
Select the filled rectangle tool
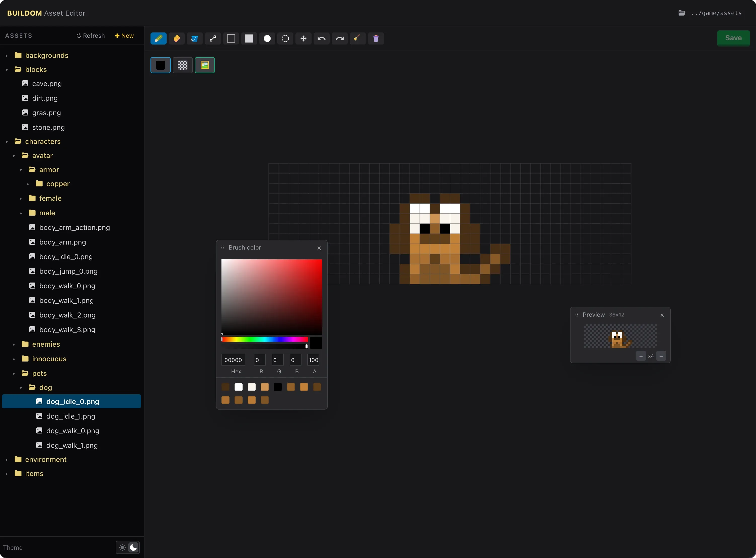tap(249, 38)
